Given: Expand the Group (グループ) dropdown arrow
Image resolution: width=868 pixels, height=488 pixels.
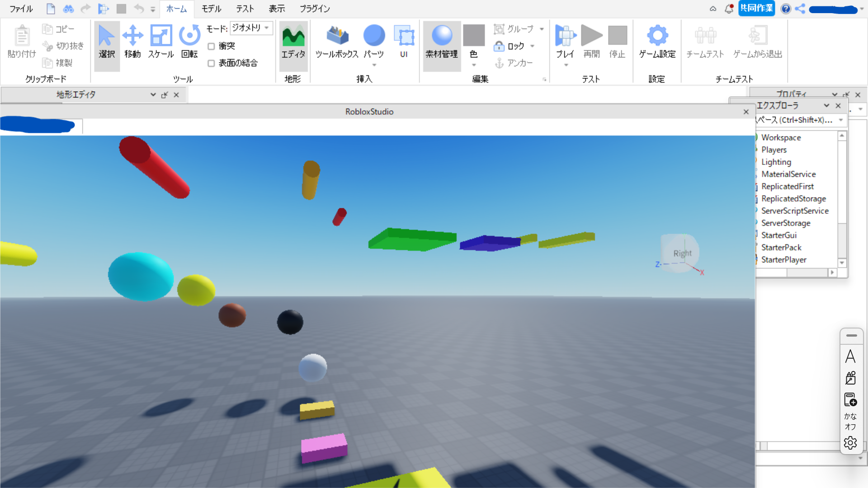Looking at the screenshot, I should (542, 29).
